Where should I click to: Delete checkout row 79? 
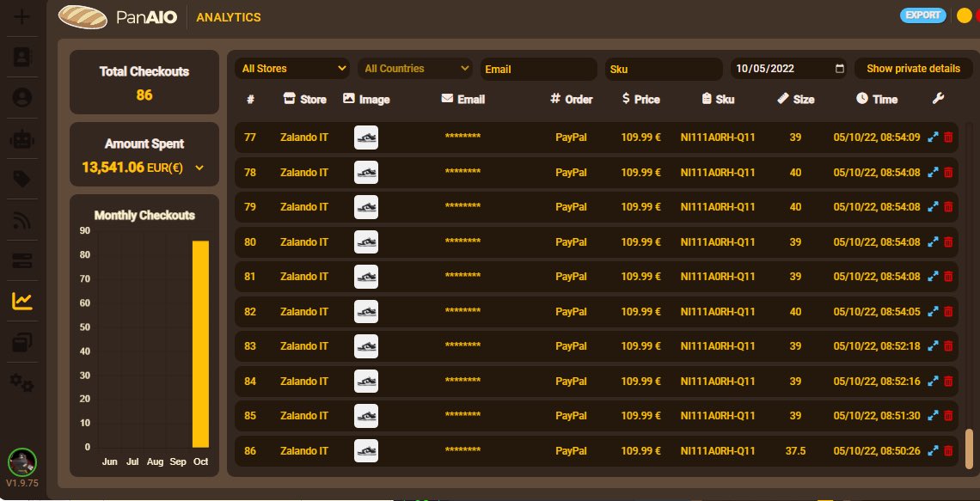tap(948, 207)
